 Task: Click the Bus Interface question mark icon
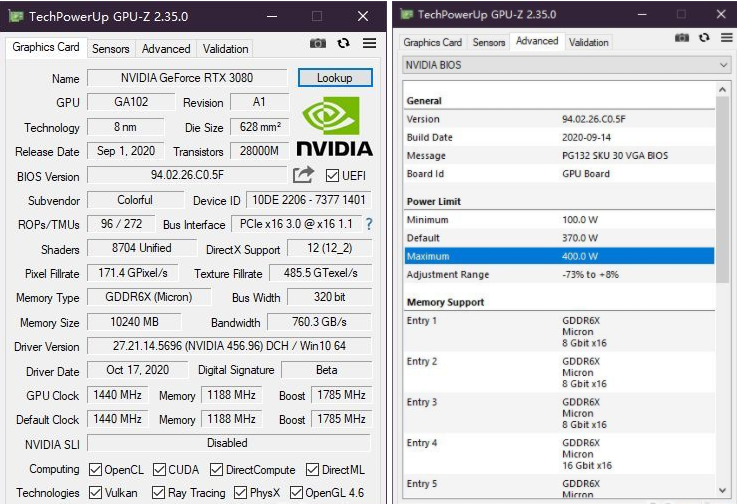(x=368, y=224)
